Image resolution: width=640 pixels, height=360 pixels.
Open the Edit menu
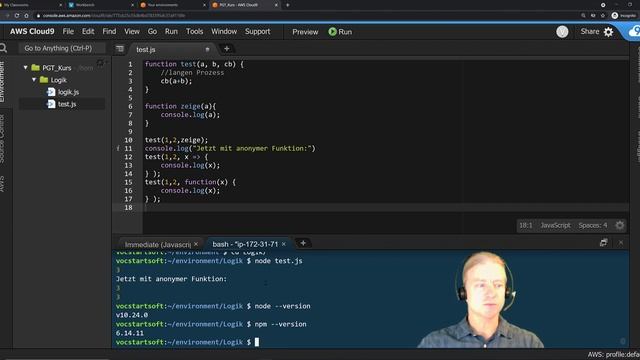88,31
